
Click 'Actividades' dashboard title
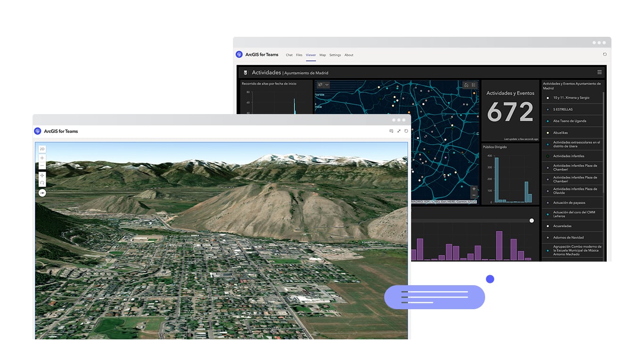click(x=266, y=73)
